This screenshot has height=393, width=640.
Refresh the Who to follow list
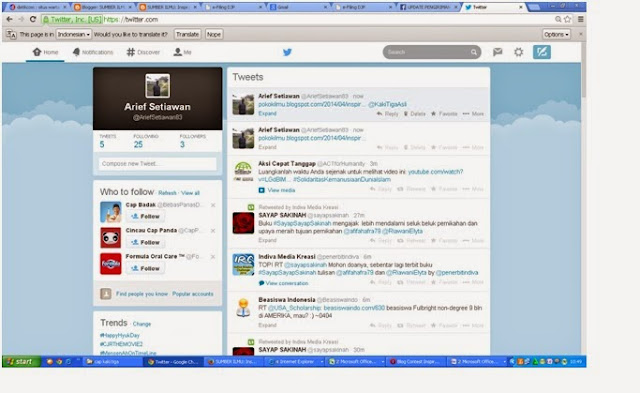pos(167,193)
